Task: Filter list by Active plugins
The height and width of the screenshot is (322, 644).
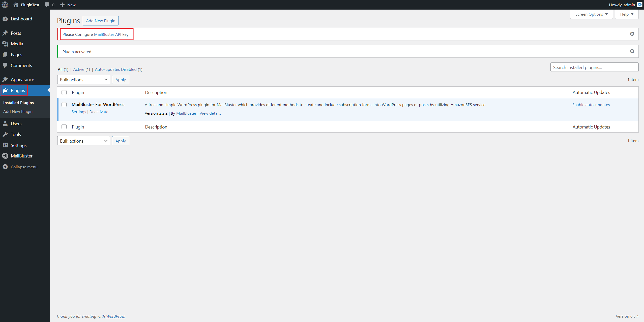Action: [x=79, y=69]
